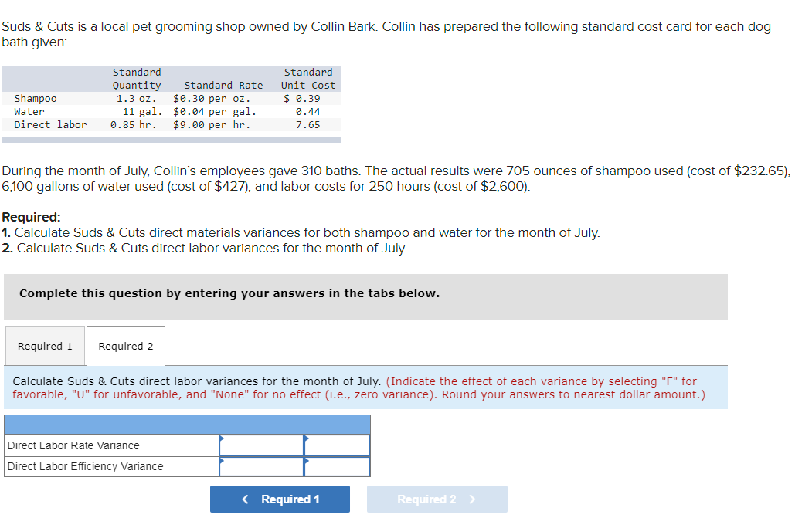Select the Required 2 tab
Viewport: 812px width, 528px height.
(x=125, y=345)
